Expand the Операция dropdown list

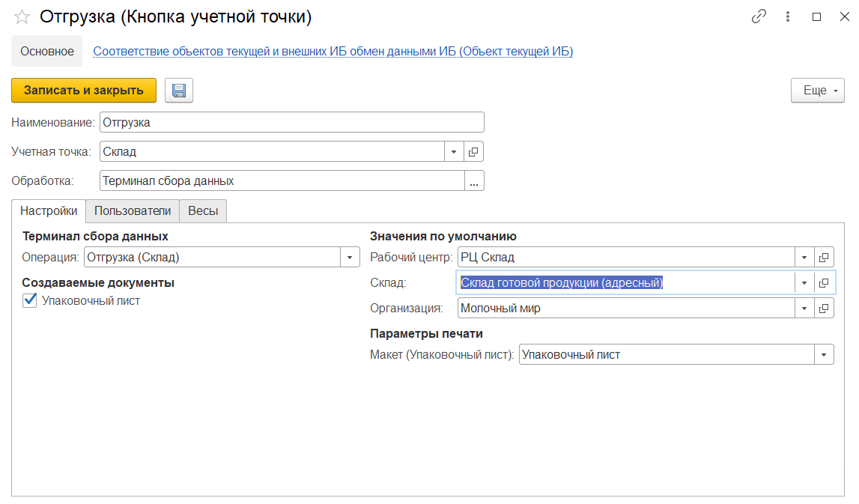pos(350,258)
